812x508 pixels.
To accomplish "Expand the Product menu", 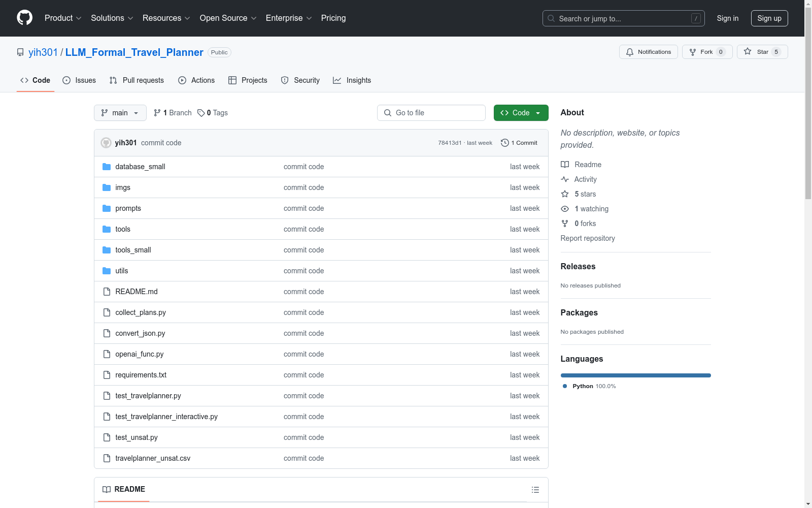I will (63, 18).
